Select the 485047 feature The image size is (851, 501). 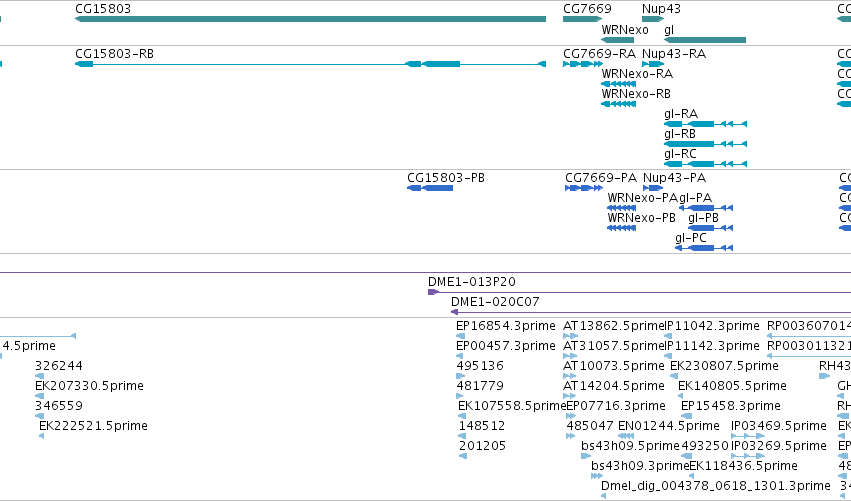tap(570, 436)
